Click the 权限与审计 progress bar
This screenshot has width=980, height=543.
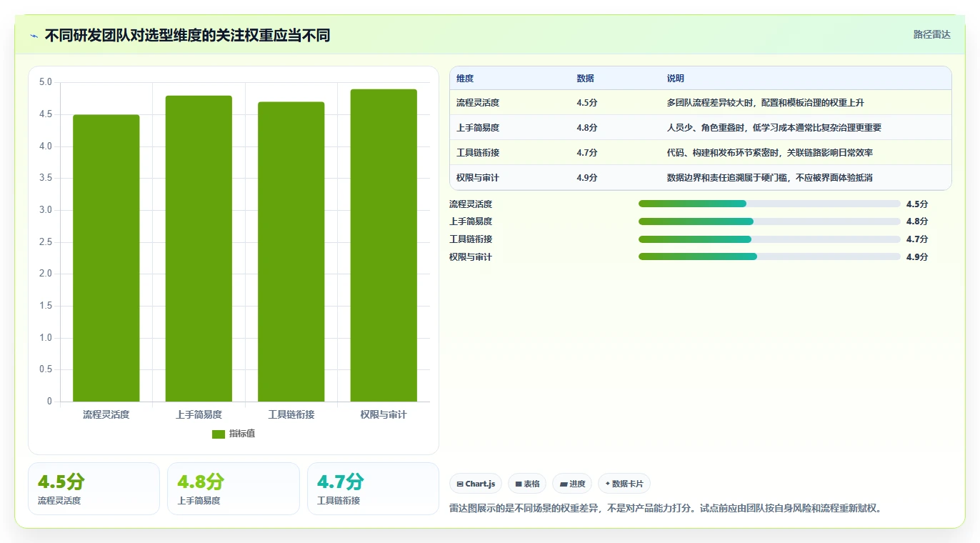pos(769,256)
